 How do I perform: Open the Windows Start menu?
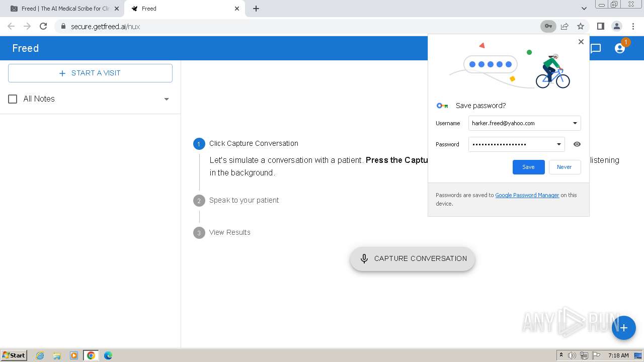tap(14, 355)
